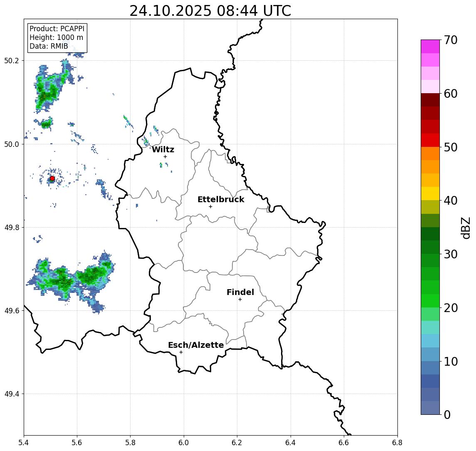Screen dimensions: 476x451
Task: Click the longitude label 5.4
Action: click(x=24, y=443)
